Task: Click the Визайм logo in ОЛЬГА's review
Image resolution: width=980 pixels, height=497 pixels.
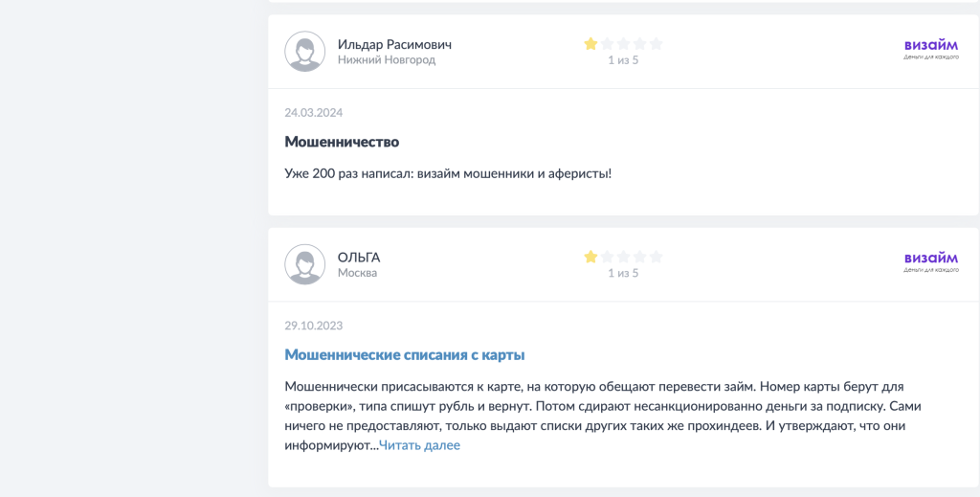Action: (930, 261)
